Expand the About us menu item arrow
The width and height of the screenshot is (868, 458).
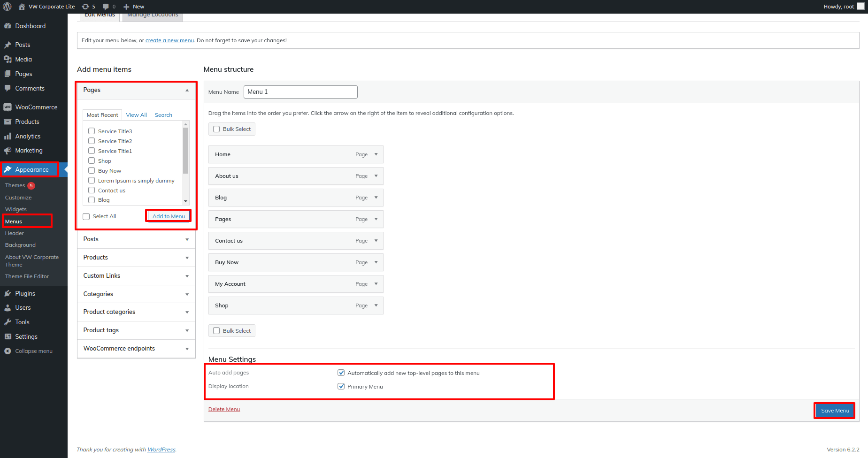pos(376,176)
